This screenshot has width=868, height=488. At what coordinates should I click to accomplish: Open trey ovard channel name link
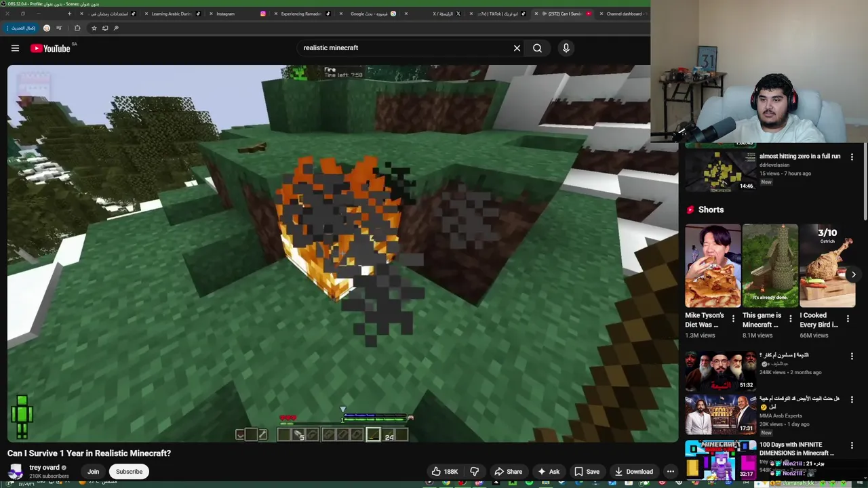pos(44,468)
